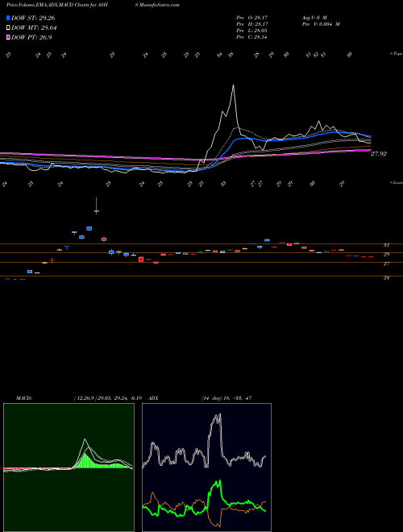Click the '<Lows' axis label
Image resolution: width=403 pixels, height=532 pixels.
396,182
